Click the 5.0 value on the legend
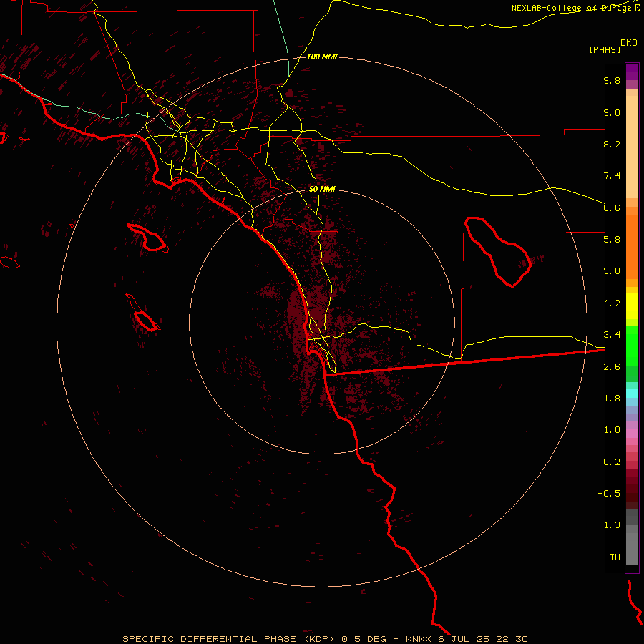Viewport: 644px width, 644px height. click(x=612, y=271)
